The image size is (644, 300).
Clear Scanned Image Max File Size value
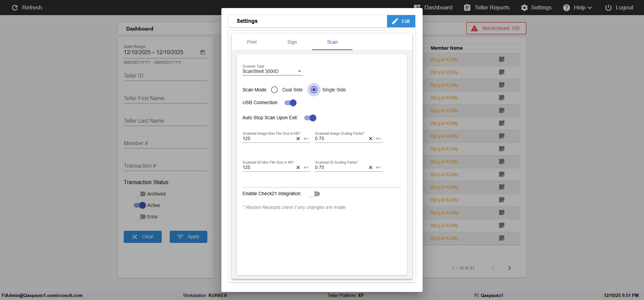click(298, 139)
